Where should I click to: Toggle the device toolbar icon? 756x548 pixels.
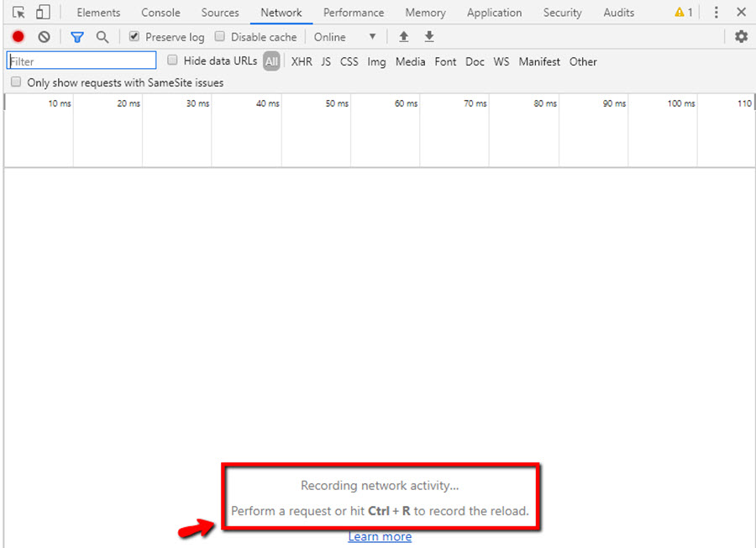43,12
